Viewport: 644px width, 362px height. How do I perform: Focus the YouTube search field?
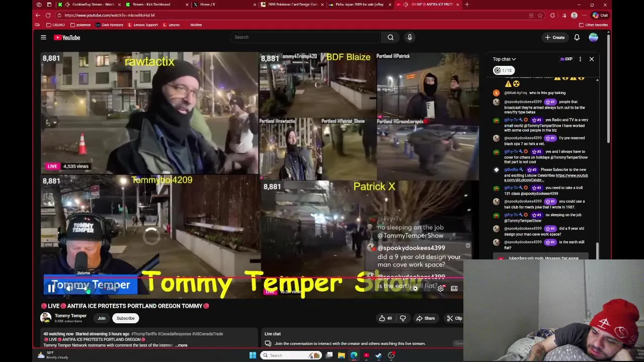305,37
